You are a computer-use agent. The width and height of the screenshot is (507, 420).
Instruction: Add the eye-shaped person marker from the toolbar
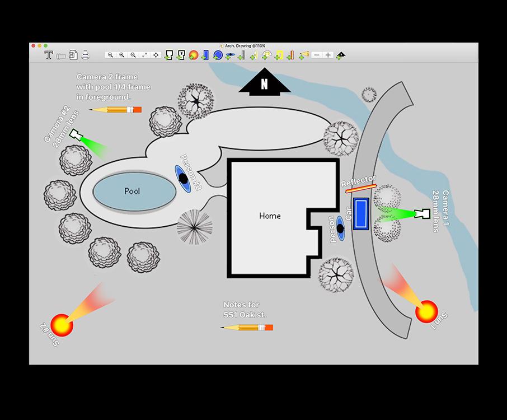point(229,54)
